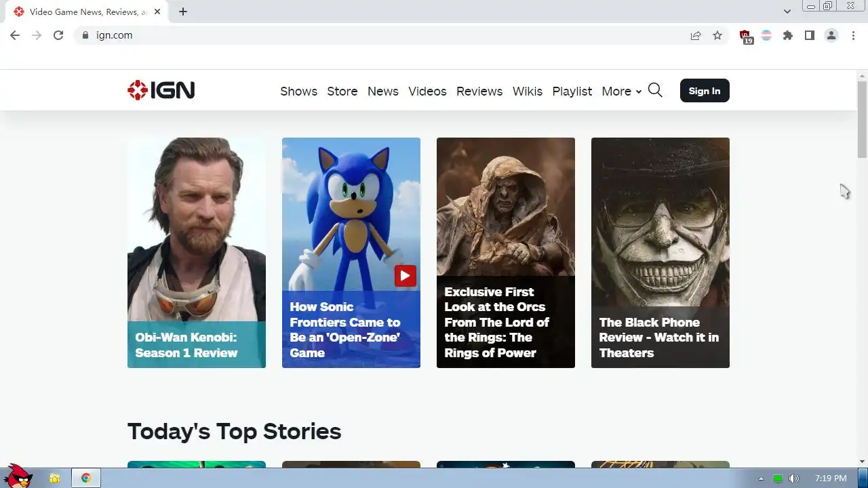868x488 pixels.
Task: Open the search magnifier icon
Action: pos(655,90)
